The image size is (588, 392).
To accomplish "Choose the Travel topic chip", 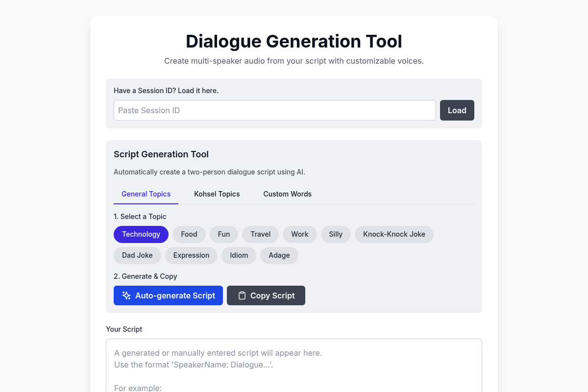I will coord(260,234).
